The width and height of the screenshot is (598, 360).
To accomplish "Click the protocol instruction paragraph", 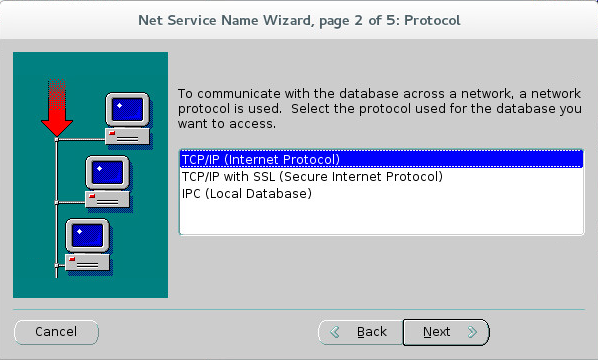I will (x=379, y=109).
